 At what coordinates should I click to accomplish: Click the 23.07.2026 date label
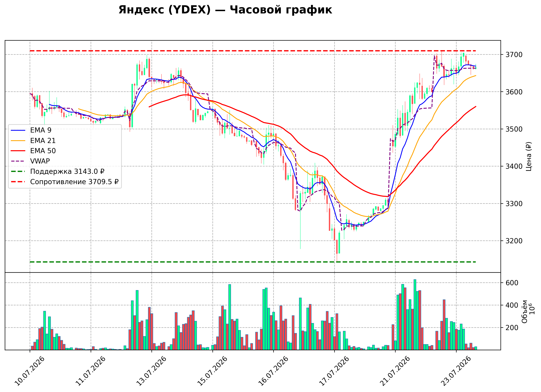tap(456, 371)
